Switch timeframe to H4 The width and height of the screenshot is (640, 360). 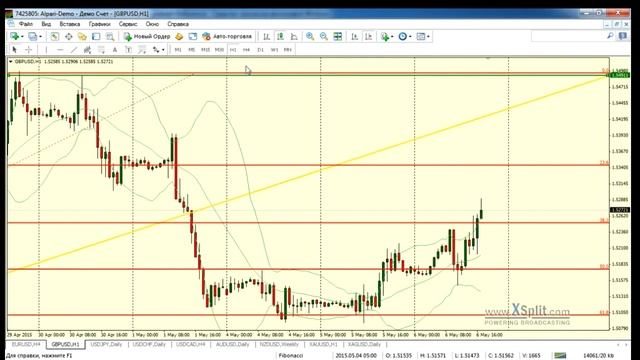[247, 50]
